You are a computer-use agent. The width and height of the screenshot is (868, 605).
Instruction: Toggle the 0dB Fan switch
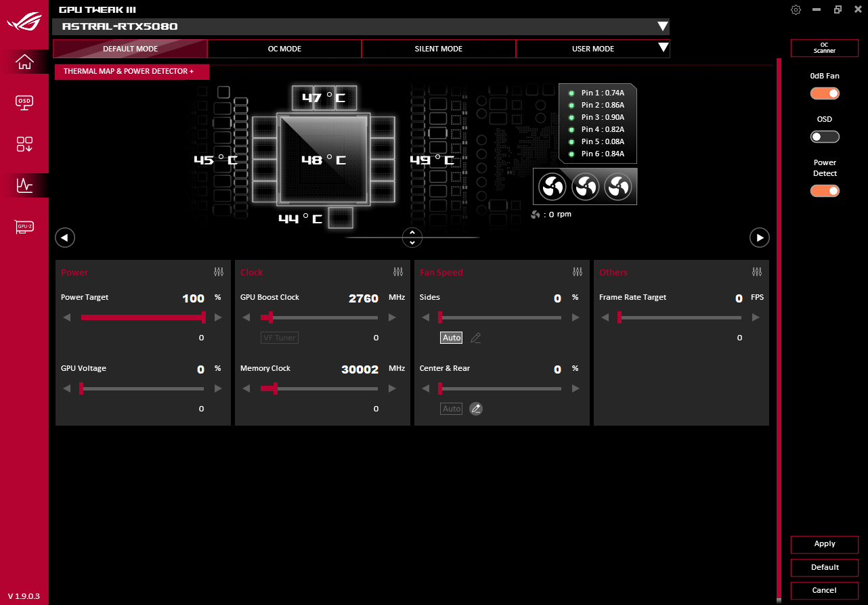825,93
